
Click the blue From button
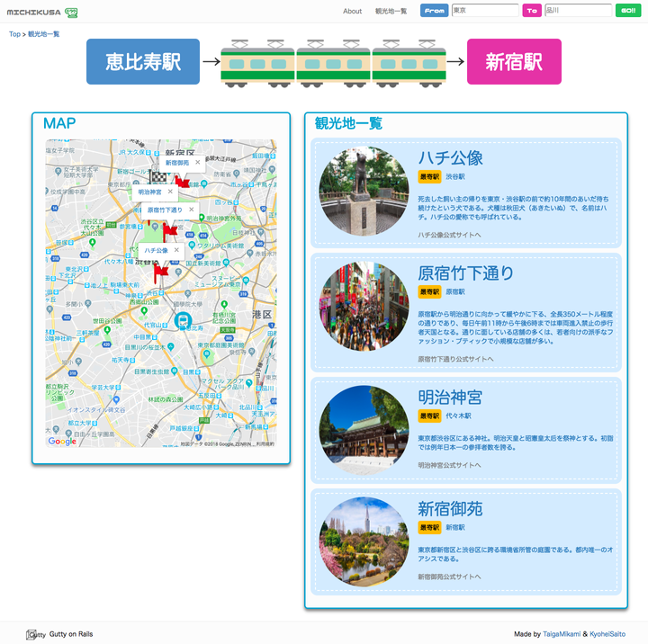click(x=434, y=11)
